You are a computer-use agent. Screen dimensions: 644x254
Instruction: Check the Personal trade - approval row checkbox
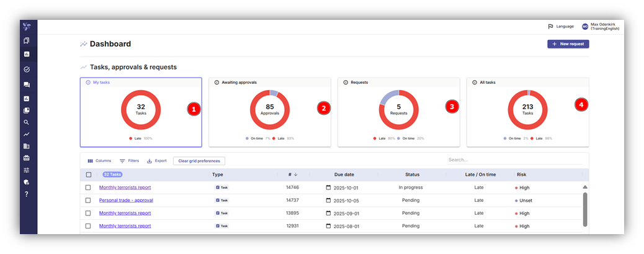click(88, 200)
